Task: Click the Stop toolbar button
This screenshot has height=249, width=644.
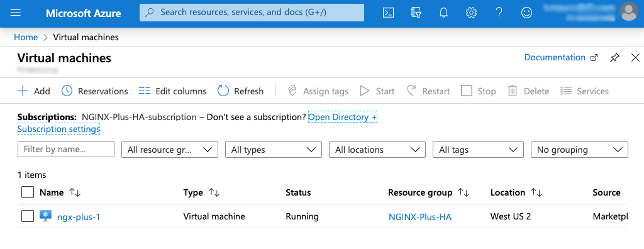Action: pos(479,91)
